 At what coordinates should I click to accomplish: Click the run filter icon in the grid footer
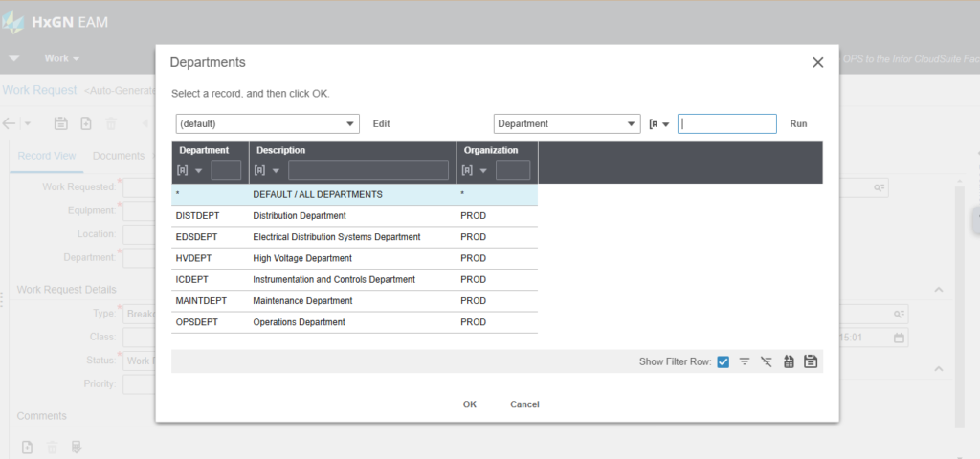point(745,361)
